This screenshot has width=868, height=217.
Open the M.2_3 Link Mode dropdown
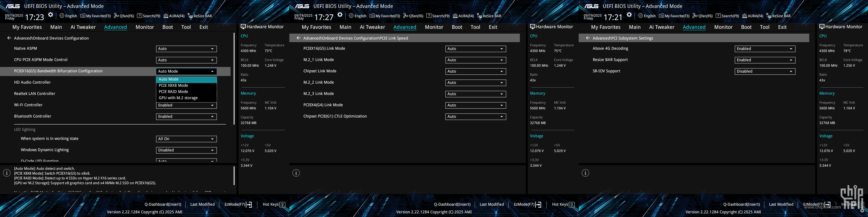tap(476, 94)
